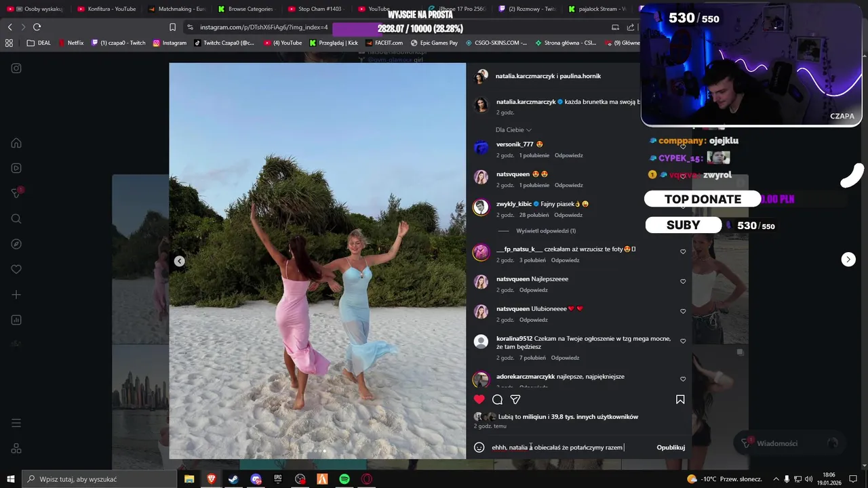Open Spotify from taskbar
Image resolution: width=868 pixels, height=488 pixels.
pos(344,479)
